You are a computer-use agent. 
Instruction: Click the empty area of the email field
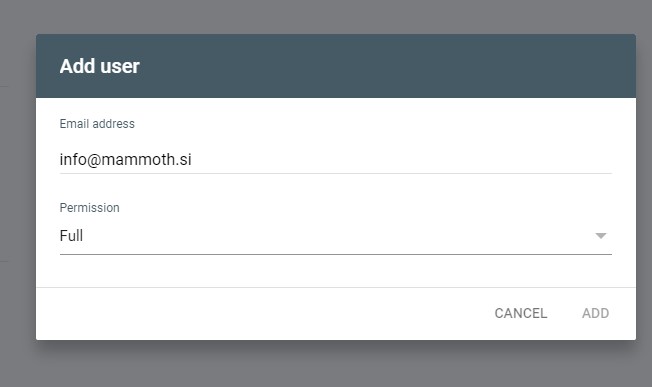point(401,160)
